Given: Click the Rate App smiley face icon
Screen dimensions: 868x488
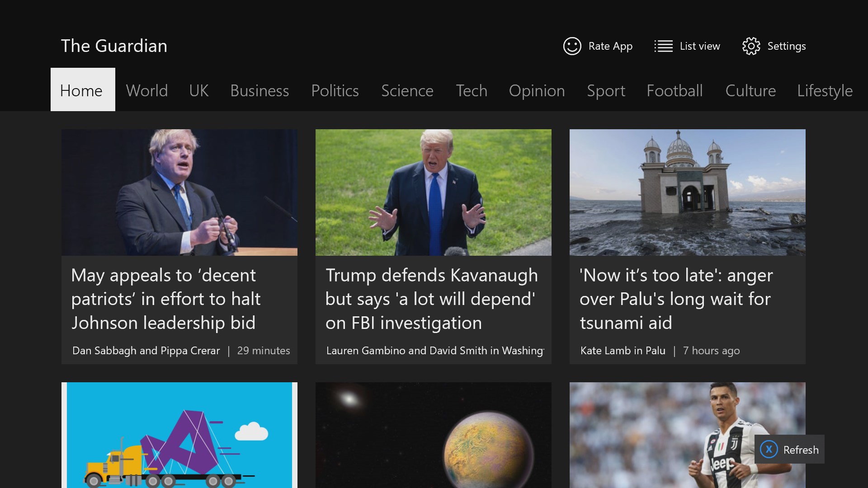Looking at the screenshot, I should 572,46.
